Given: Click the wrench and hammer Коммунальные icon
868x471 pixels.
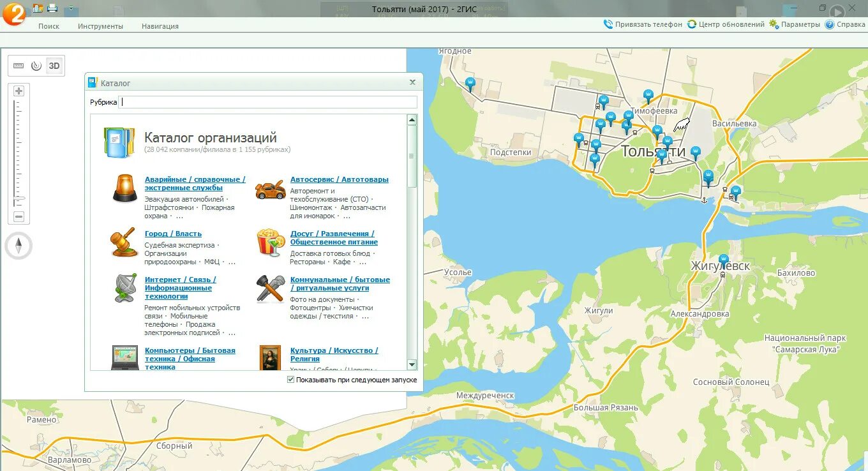Looking at the screenshot, I should click(x=271, y=288).
